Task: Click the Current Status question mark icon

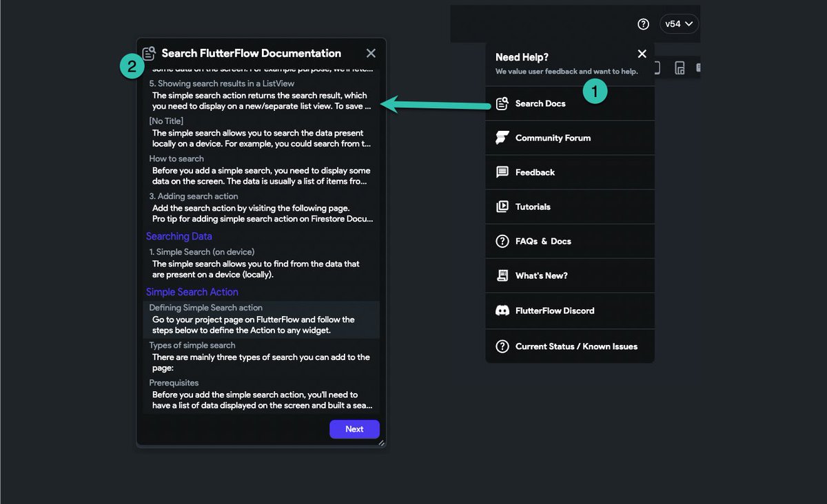Action: [x=502, y=346]
